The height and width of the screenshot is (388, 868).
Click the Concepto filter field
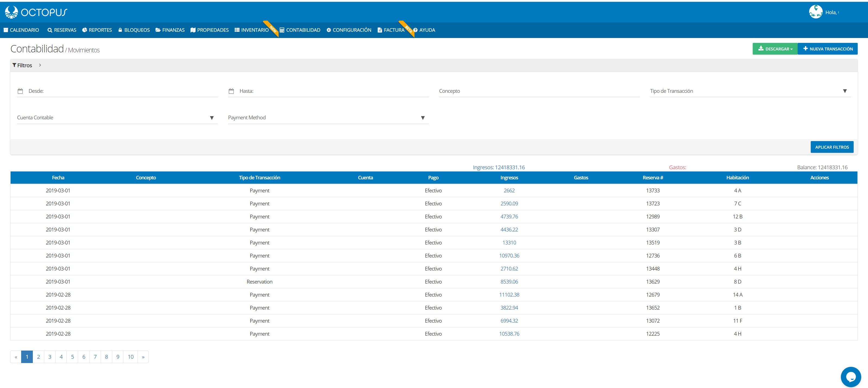click(539, 91)
